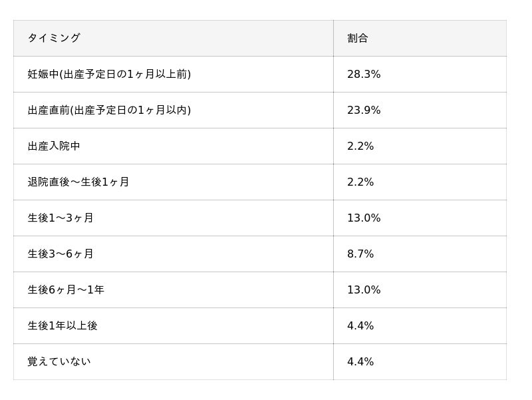Click the 23.9% percentage cell
This screenshot has width=532, height=400.
(364, 110)
